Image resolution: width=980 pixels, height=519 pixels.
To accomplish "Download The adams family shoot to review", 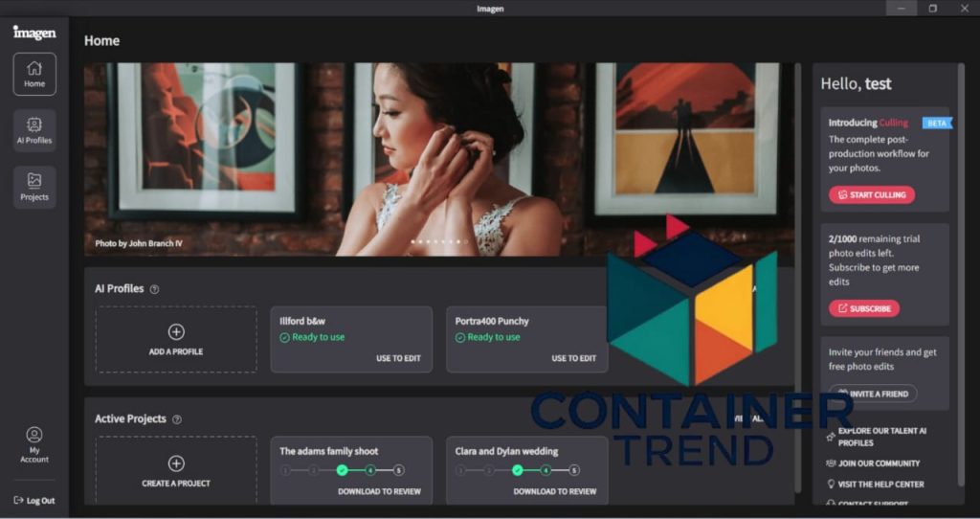I will click(x=379, y=491).
